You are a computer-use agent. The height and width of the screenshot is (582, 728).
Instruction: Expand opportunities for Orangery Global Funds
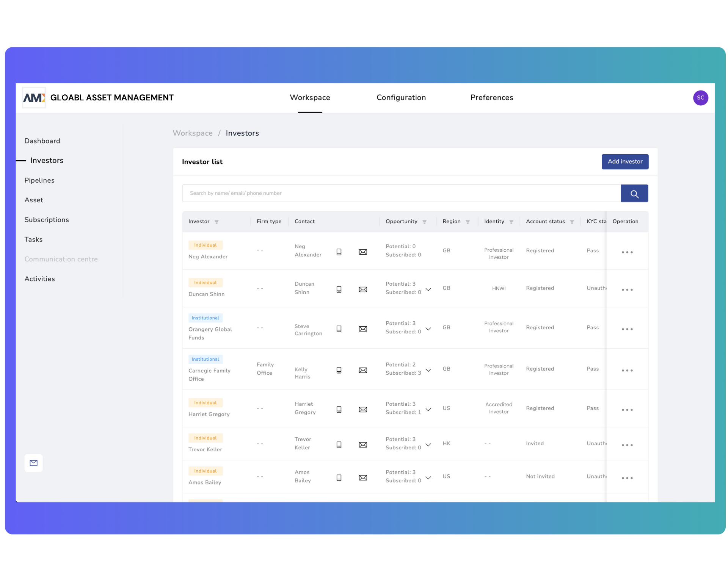(428, 329)
